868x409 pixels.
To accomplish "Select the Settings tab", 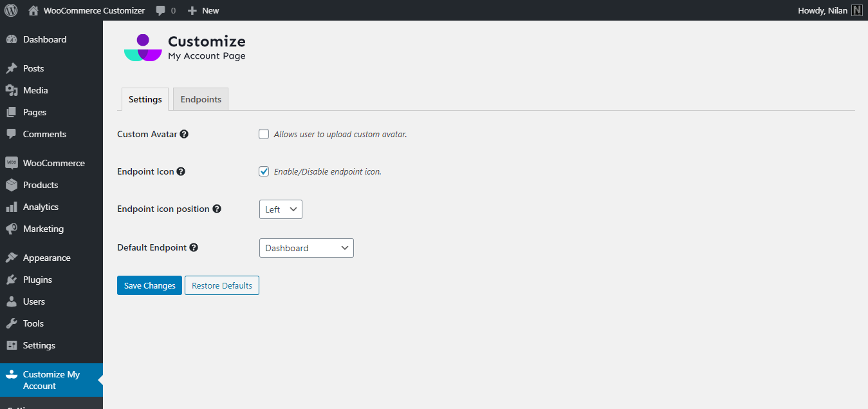I will [144, 99].
